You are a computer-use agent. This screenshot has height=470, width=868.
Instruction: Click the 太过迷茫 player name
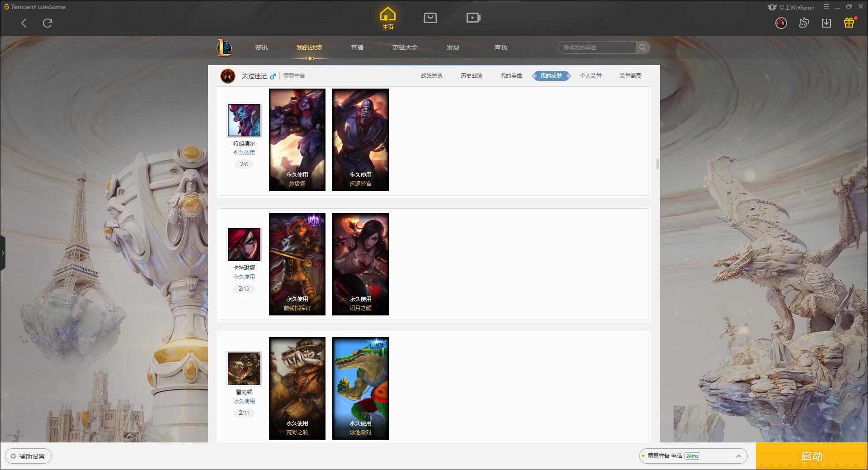(254, 76)
